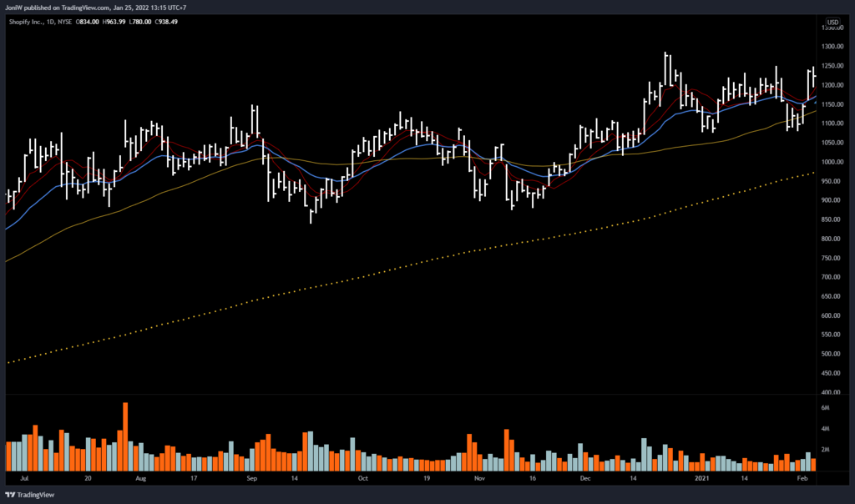This screenshot has width=855, height=504.
Task: Click the 400.00 price axis label
Action: click(x=832, y=393)
